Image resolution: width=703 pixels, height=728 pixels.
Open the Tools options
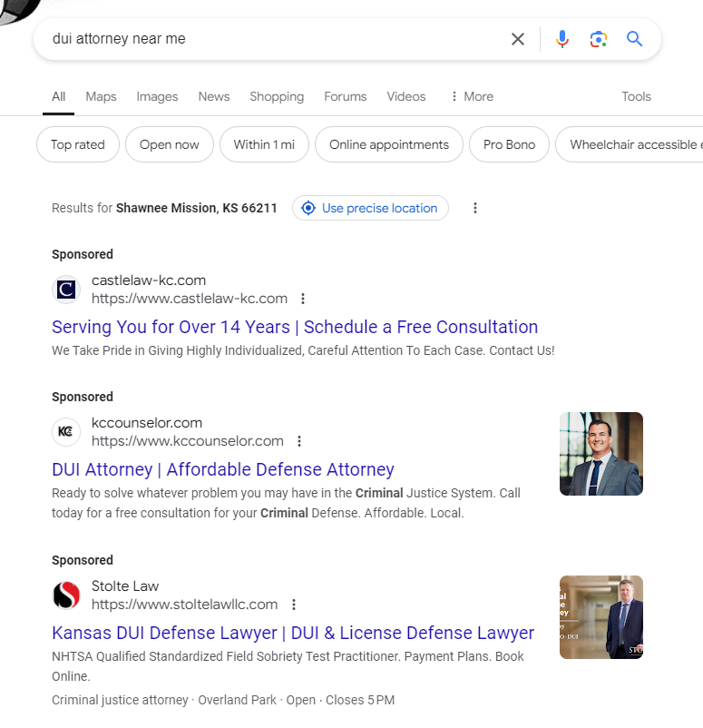[636, 96]
